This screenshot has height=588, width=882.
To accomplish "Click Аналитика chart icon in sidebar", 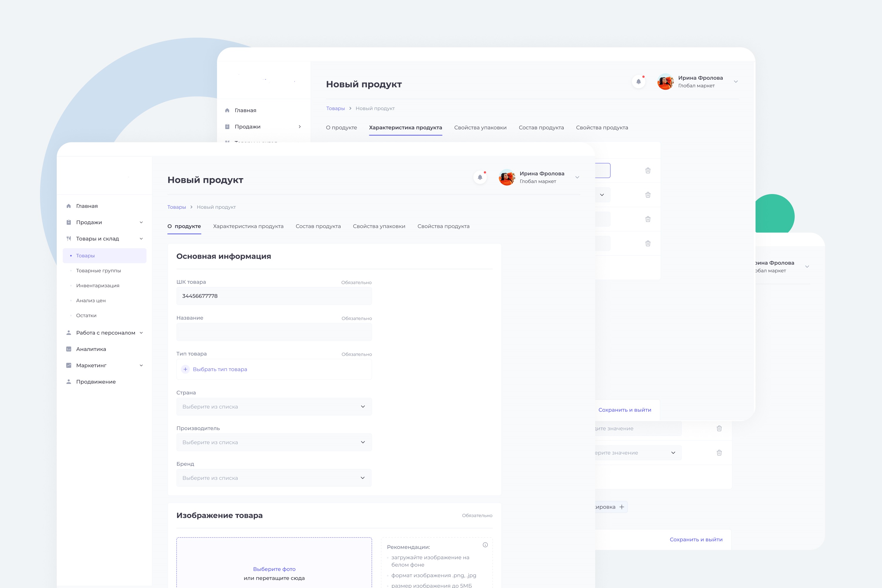I will pos(69,349).
